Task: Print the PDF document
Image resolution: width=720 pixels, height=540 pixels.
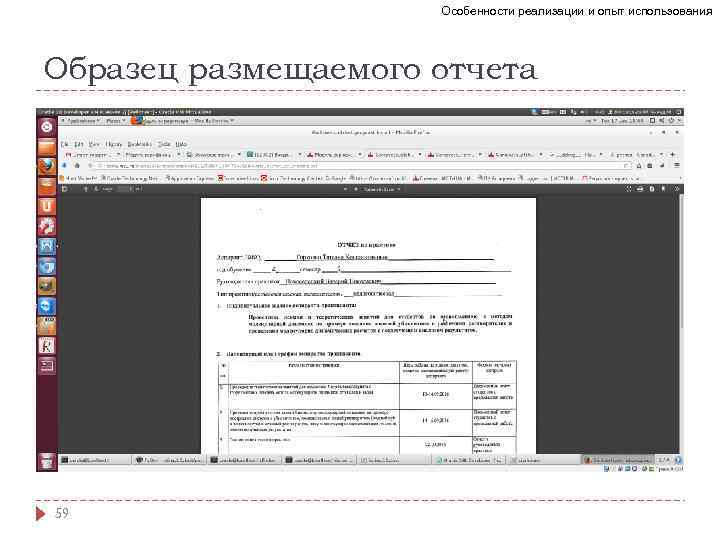Action: pyautogui.click(x=640, y=189)
